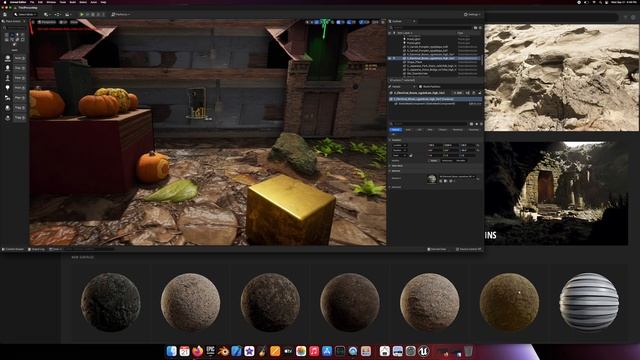Viewport: 640px width, 360px height.
Task: Select the S_Japanese_Park_Stairs row in Outliner
Action: coord(435,66)
